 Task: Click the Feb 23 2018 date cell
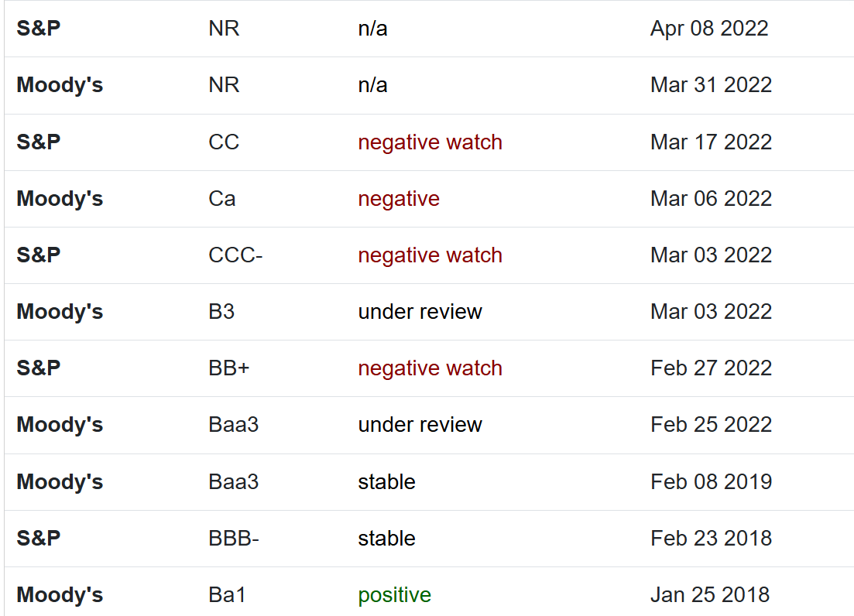(711, 539)
